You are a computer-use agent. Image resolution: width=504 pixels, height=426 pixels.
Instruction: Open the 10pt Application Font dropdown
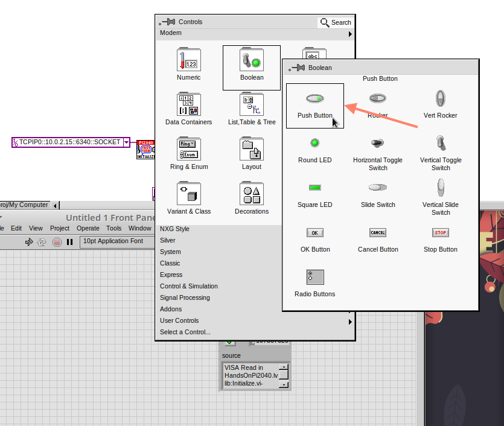pyautogui.click(x=117, y=241)
